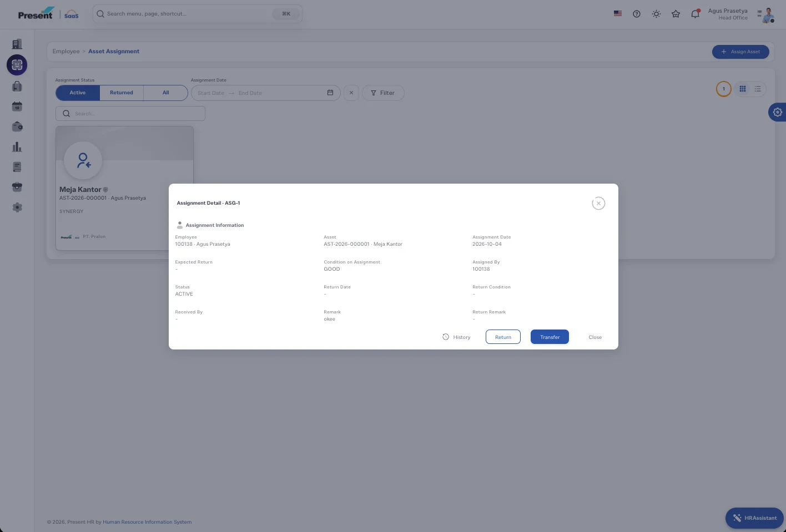Click the End Date placeholder
This screenshot has height=532, width=786.
tap(250, 93)
